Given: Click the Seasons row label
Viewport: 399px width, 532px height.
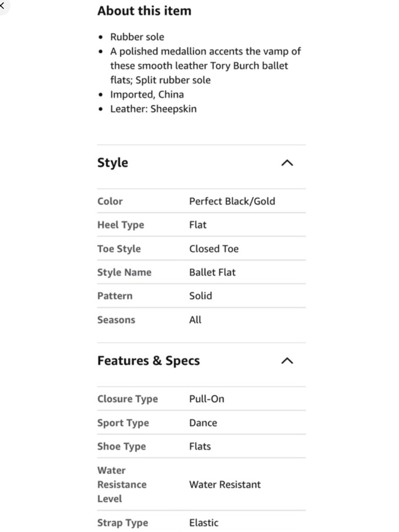Looking at the screenshot, I should (116, 320).
